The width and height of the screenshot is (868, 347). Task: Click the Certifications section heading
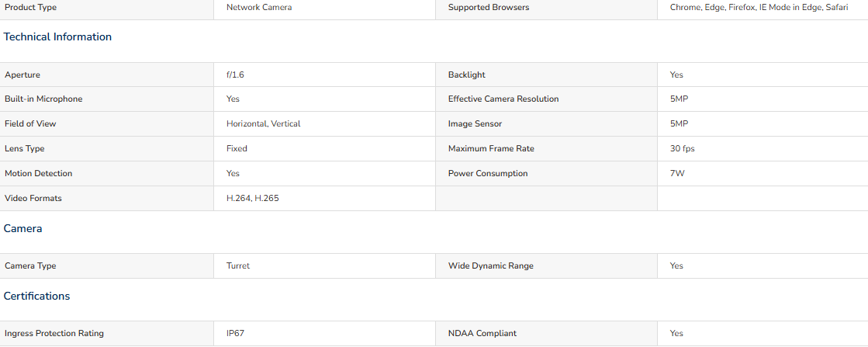pos(36,296)
